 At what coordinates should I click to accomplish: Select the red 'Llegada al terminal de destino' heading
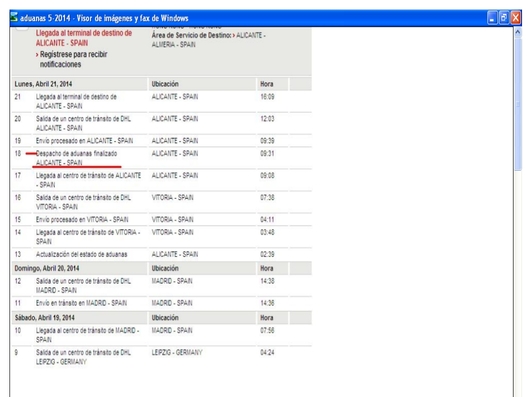[84, 38]
